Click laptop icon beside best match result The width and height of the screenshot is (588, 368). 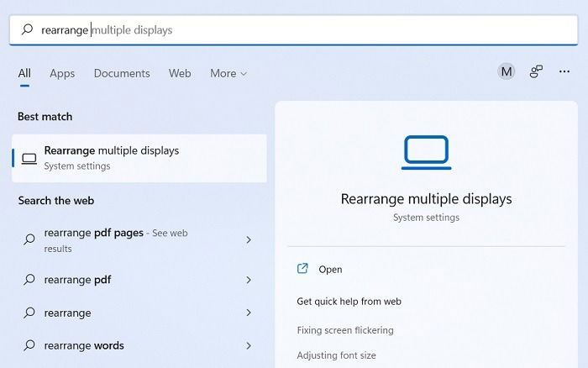pyautogui.click(x=29, y=159)
